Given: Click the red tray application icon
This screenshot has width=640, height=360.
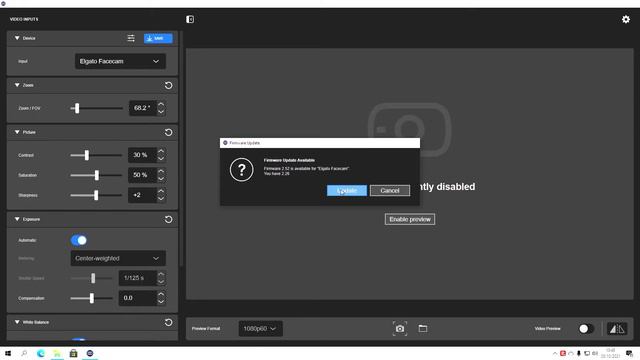Looking at the screenshot, I should pyautogui.click(x=562, y=353).
